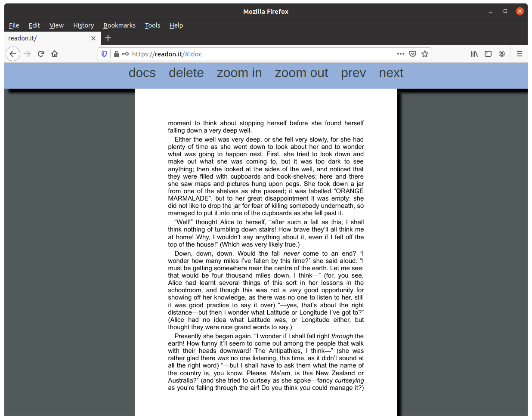Open the History menu
This screenshot has height=420, width=532.
click(84, 25)
